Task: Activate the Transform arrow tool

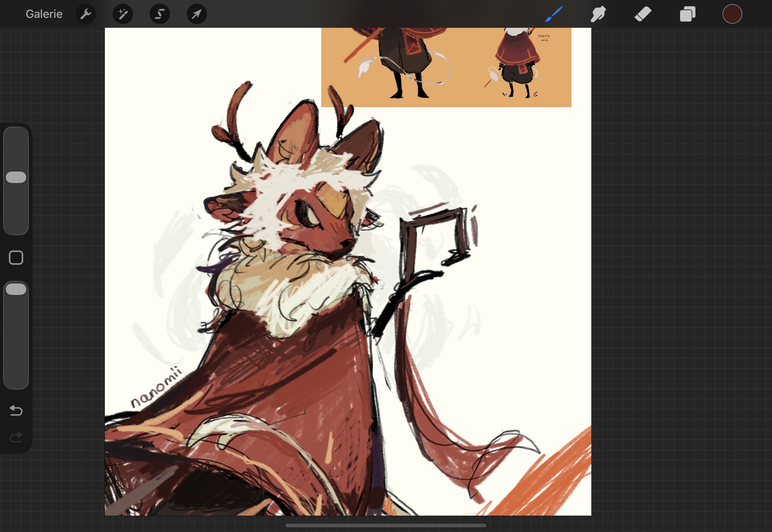Action: point(196,14)
